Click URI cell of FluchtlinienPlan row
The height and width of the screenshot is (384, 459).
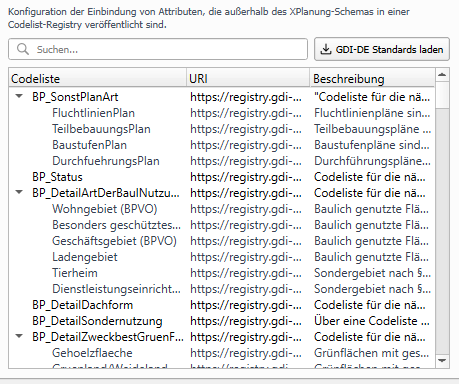246,113
